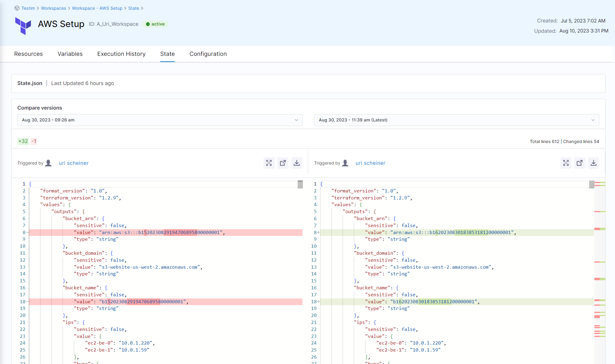Open the Execution History tab
Image resolution: width=615 pixels, height=364 pixels.
point(121,54)
